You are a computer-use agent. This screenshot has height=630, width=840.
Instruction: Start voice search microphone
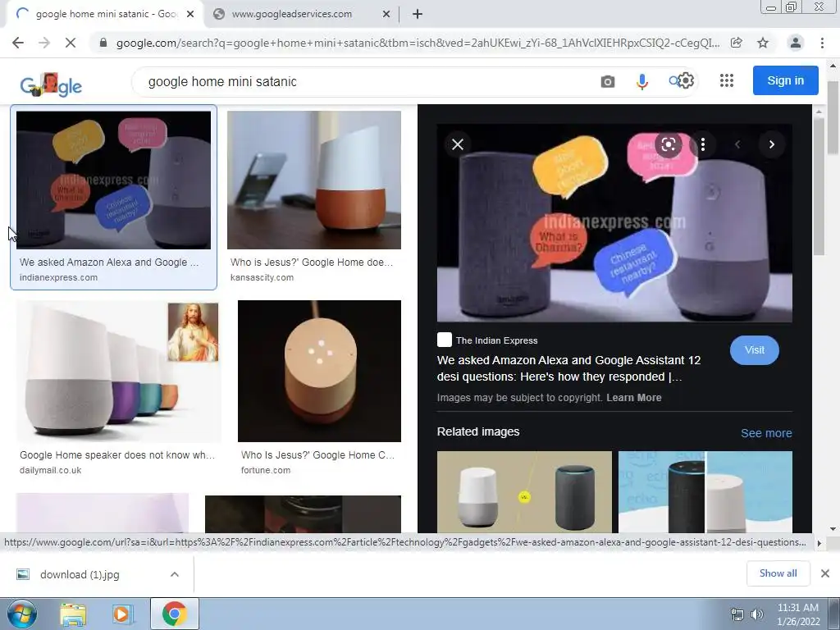pyautogui.click(x=641, y=81)
